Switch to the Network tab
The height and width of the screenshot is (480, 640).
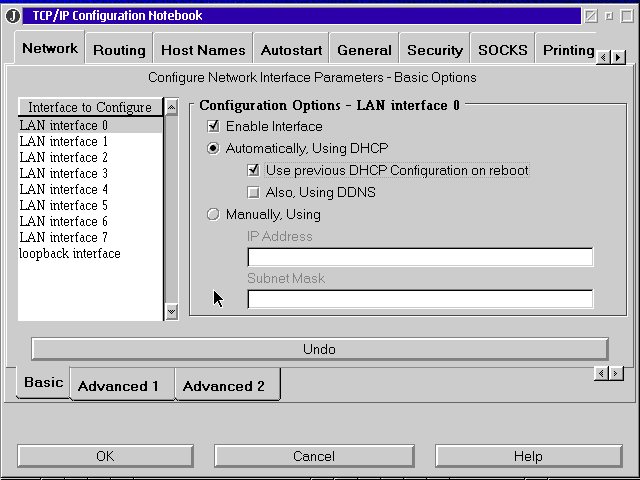(50, 48)
